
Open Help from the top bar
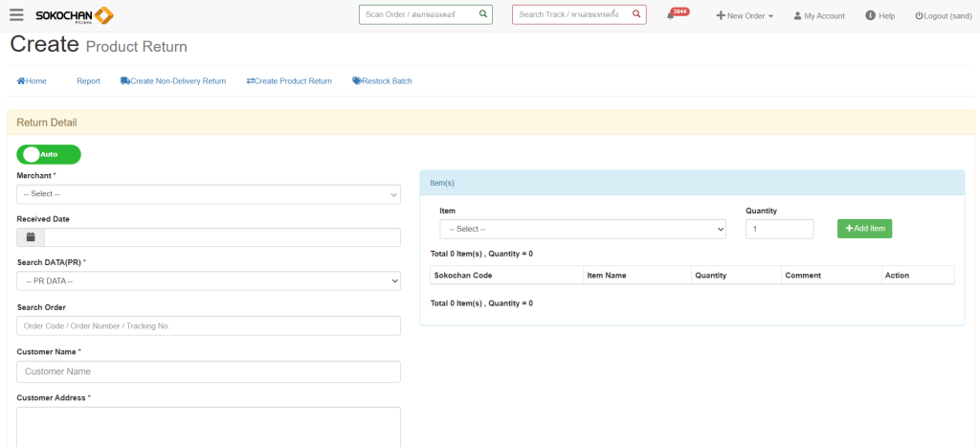pyautogui.click(x=880, y=15)
